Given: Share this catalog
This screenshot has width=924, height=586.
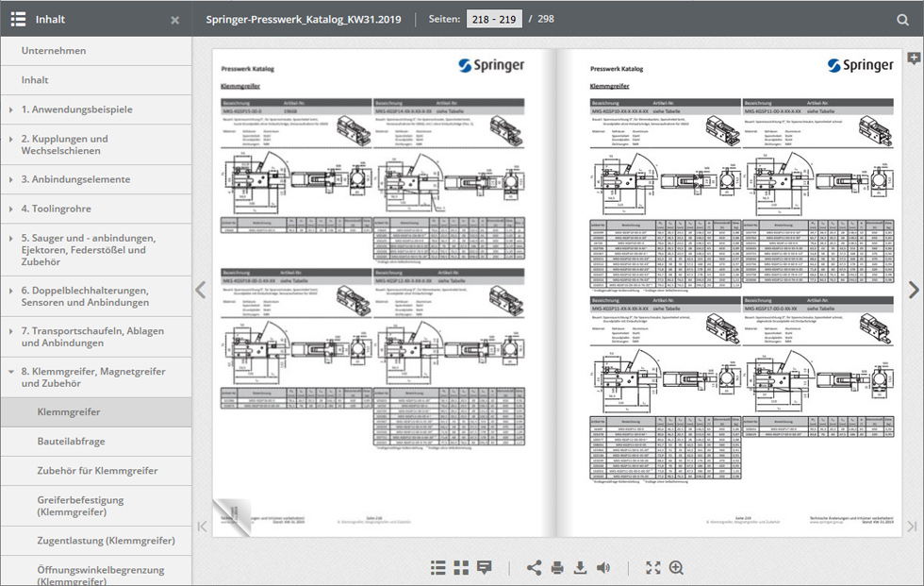Looking at the screenshot, I should coord(534,568).
